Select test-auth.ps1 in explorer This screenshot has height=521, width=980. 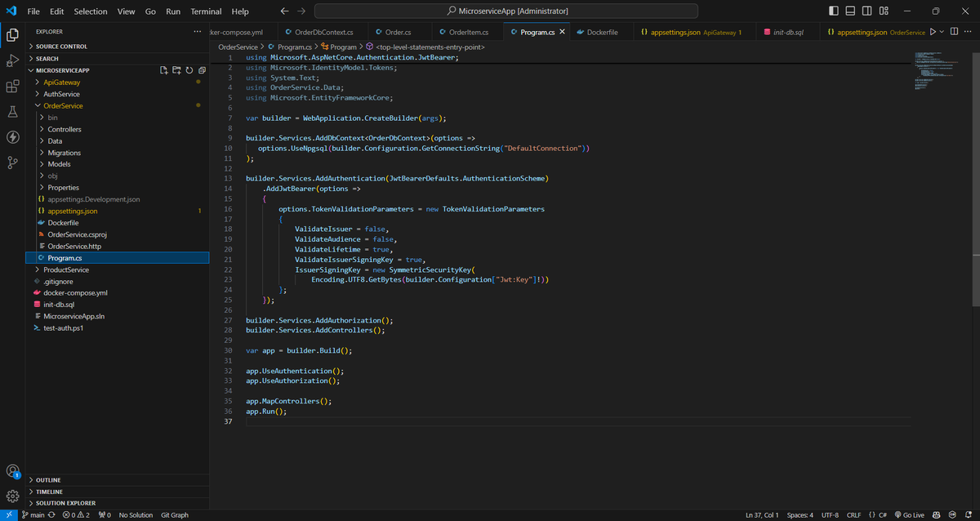[117, 327]
